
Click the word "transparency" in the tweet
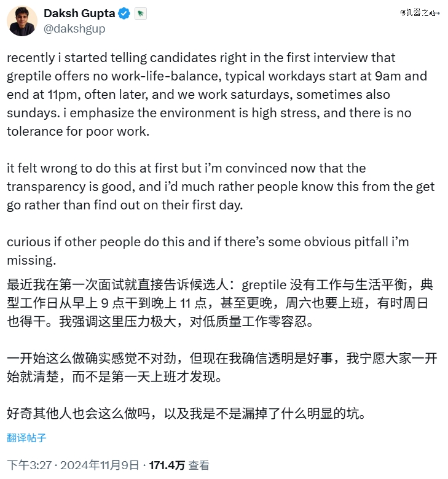pyautogui.click(x=45, y=187)
